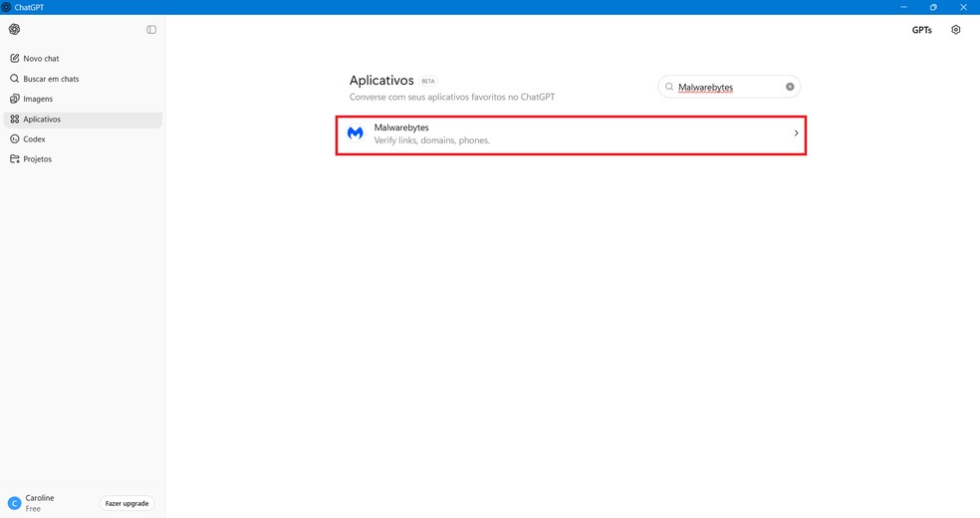This screenshot has width=980, height=518.
Task: Click the Buscar em chats magnifier icon
Action: pos(14,79)
